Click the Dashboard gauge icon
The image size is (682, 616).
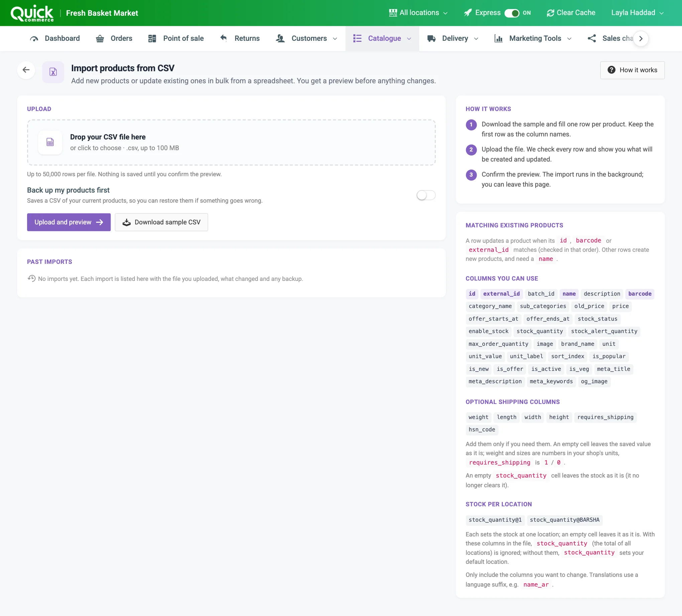point(34,38)
